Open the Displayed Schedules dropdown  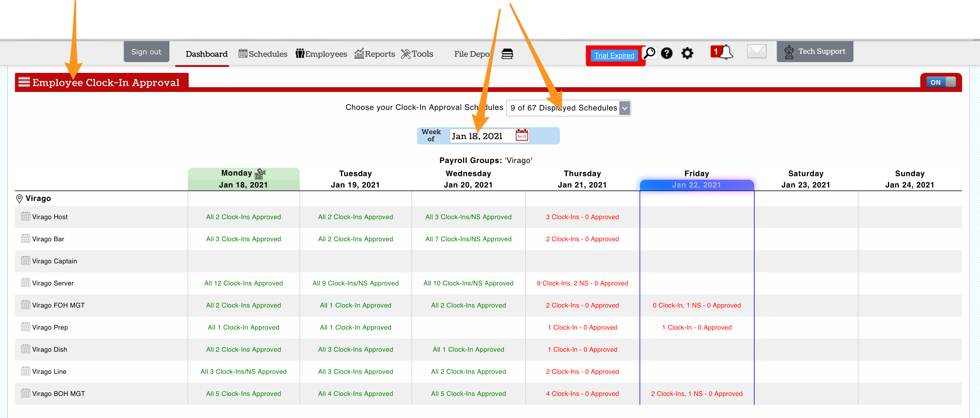[x=563, y=108]
